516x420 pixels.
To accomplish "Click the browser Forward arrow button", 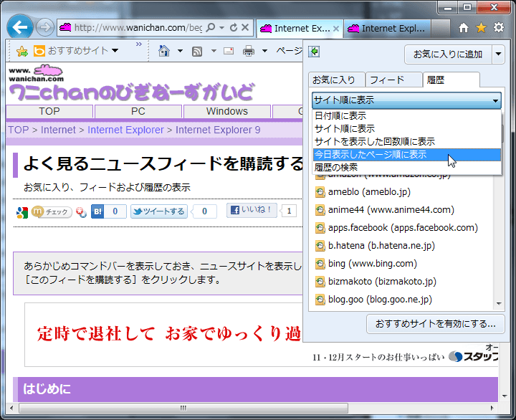I will pyautogui.click(x=44, y=27).
